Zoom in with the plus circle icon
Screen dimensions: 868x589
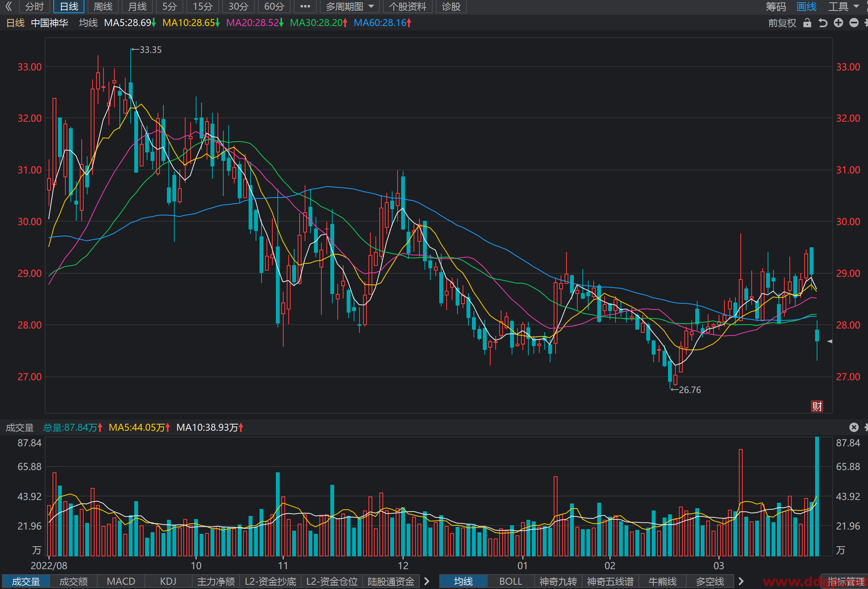(838, 23)
